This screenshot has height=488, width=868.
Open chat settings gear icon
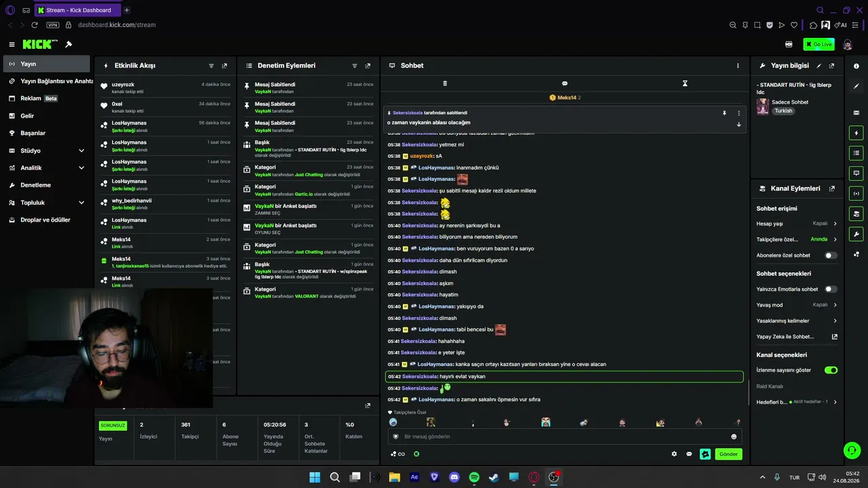(674, 454)
